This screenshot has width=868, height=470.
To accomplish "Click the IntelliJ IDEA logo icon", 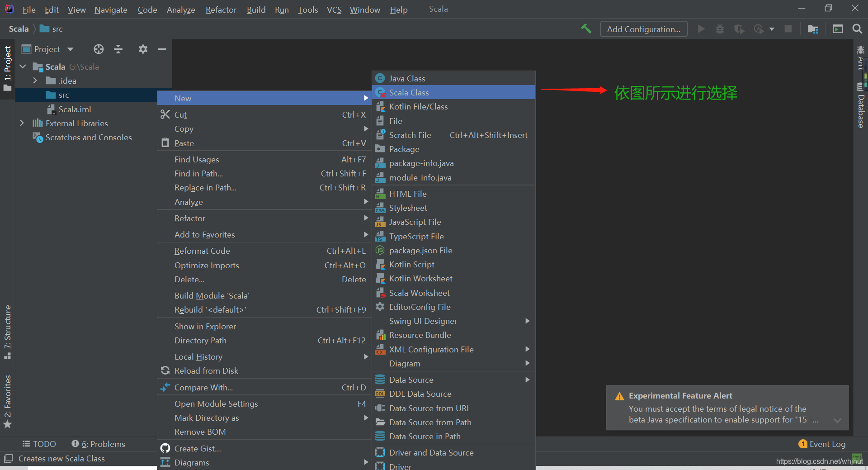I will pyautogui.click(x=9, y=9).
